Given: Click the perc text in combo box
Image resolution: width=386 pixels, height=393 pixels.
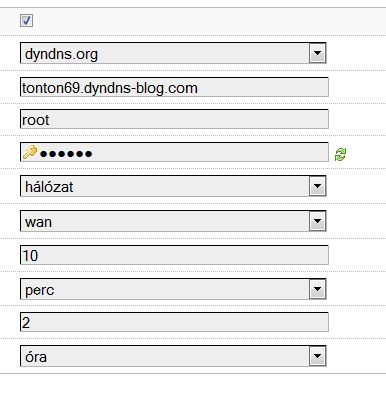Looking at the screenshot, I should coord(39,290).
